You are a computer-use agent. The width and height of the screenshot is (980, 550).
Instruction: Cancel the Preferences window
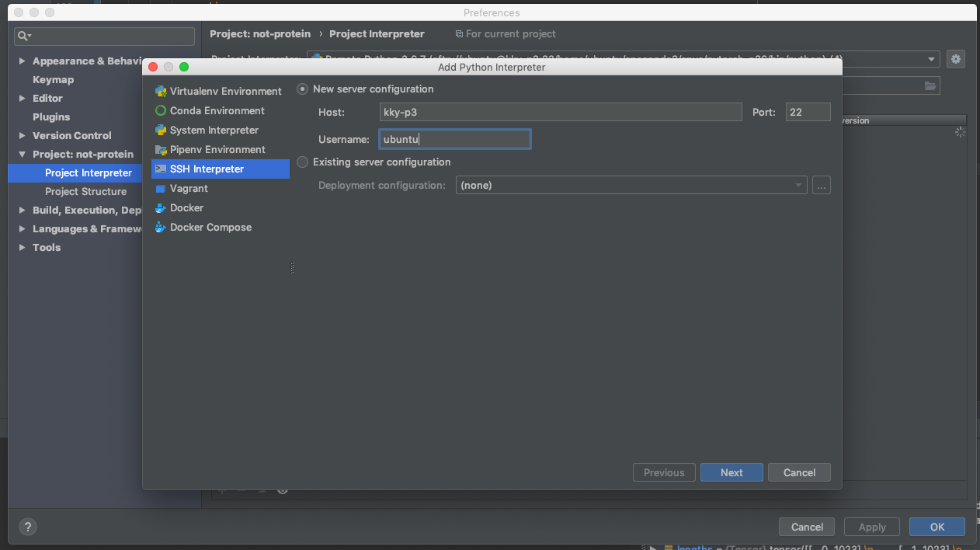807,527
